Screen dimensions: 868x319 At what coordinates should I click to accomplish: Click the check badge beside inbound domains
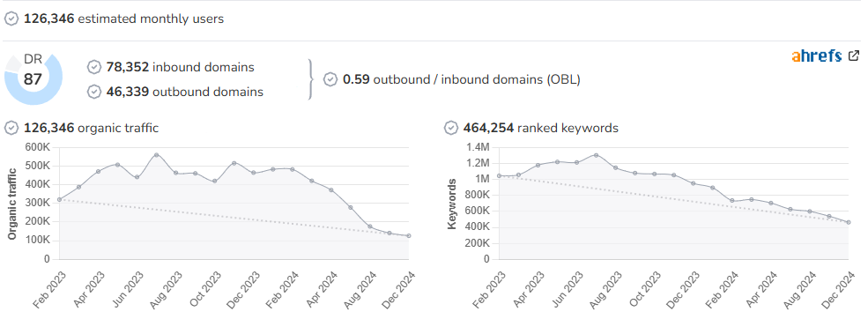[94, 67]
